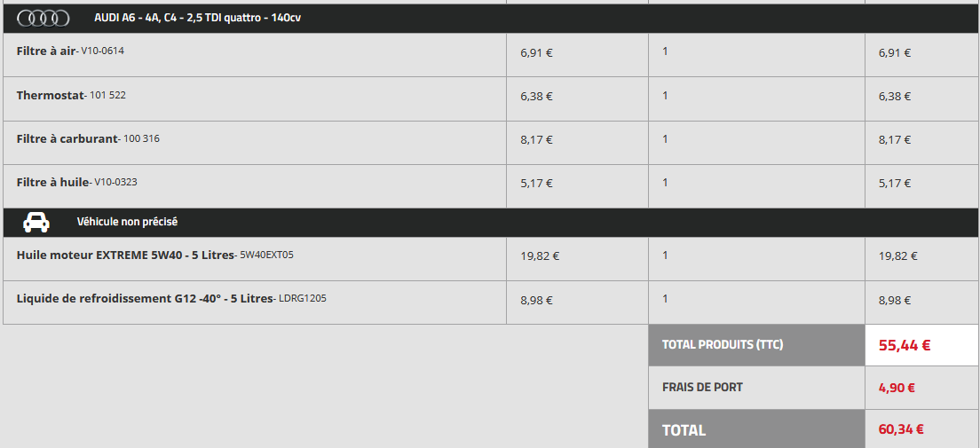Open the Filtre à huile product

52,182
